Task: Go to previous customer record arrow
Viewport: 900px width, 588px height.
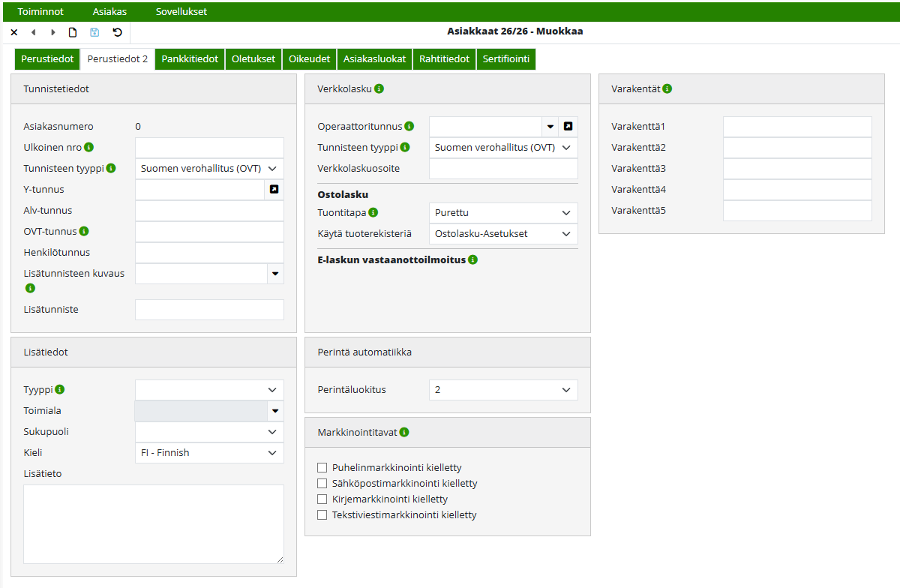Action: (33, 32)
